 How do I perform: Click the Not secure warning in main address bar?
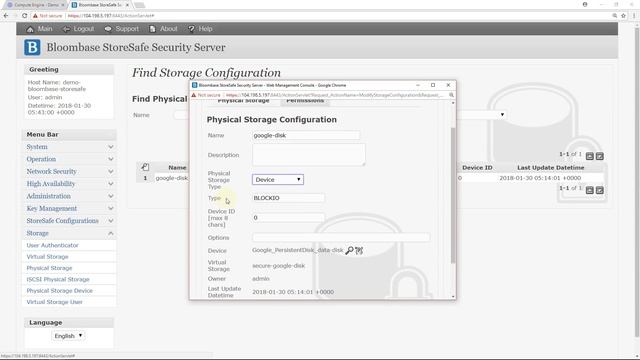tap(47, 16)
